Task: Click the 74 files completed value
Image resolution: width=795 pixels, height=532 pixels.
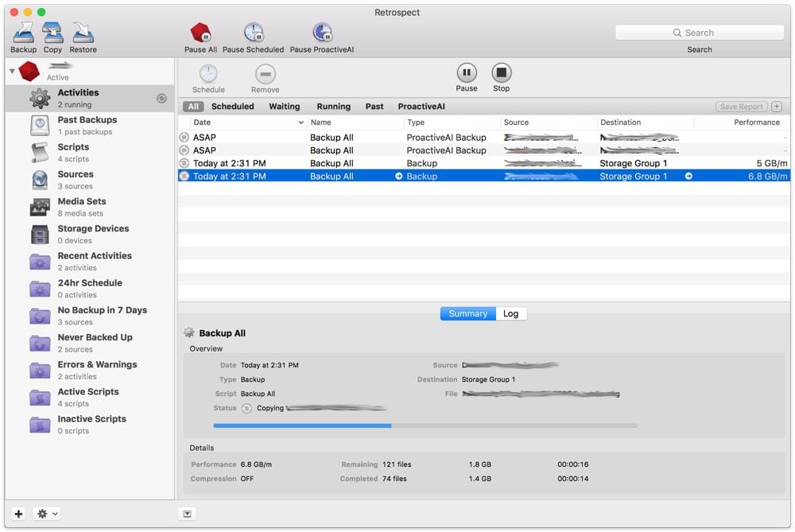Action: coord(394,478)
